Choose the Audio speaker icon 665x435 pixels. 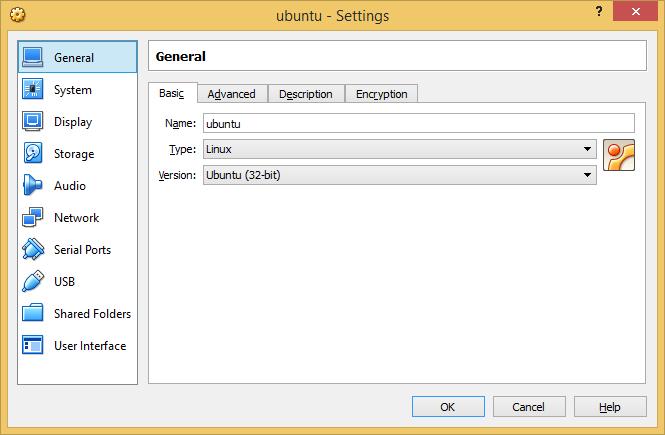point(33,185)
